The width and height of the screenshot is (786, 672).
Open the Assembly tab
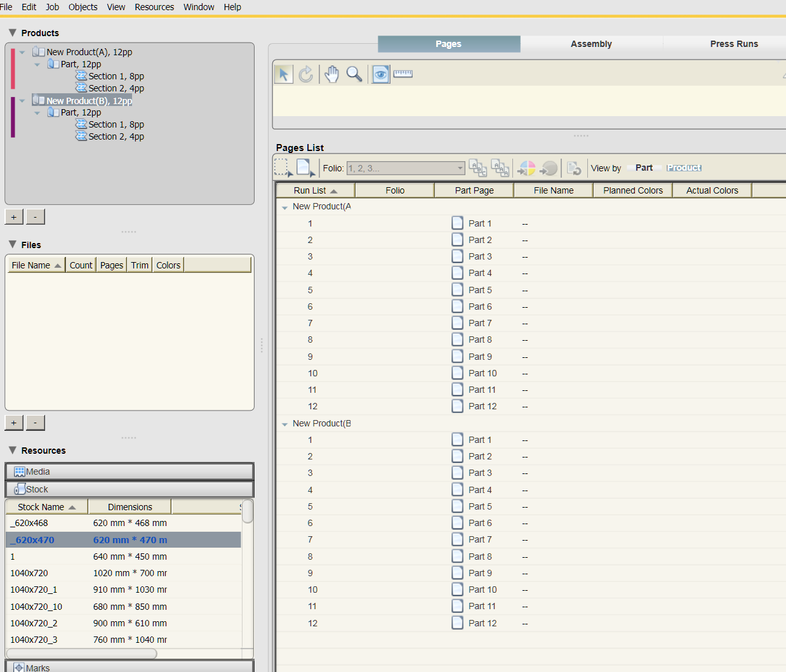pyautogui.click(x=591, y=44)
